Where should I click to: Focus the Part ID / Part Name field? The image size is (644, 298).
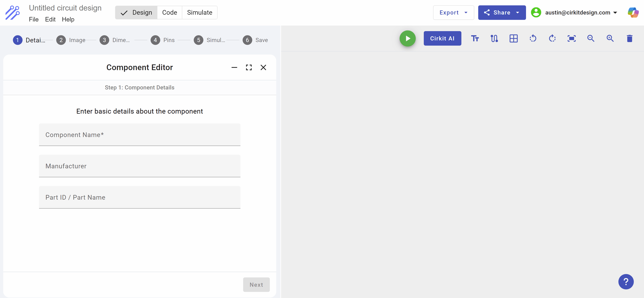coord(139,197)
